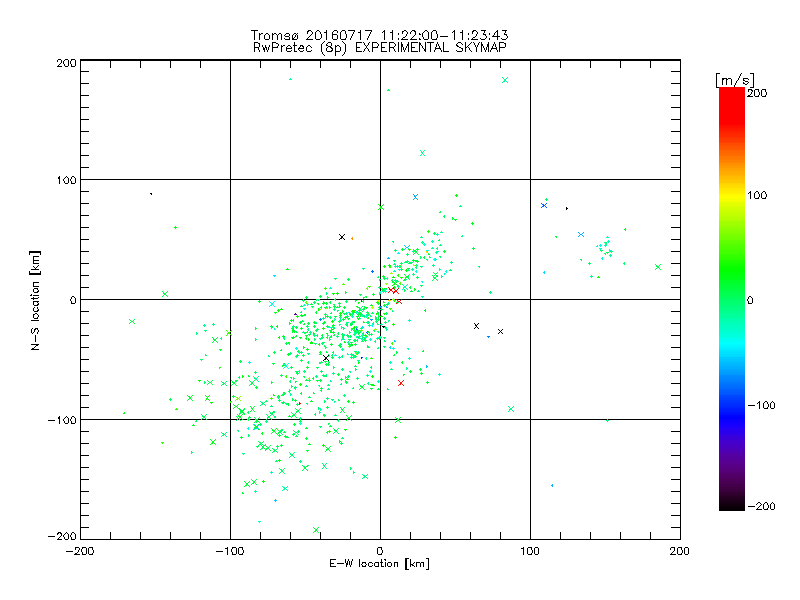Click the "200" tick label on the N-S axis

click(x=66, y=63)
